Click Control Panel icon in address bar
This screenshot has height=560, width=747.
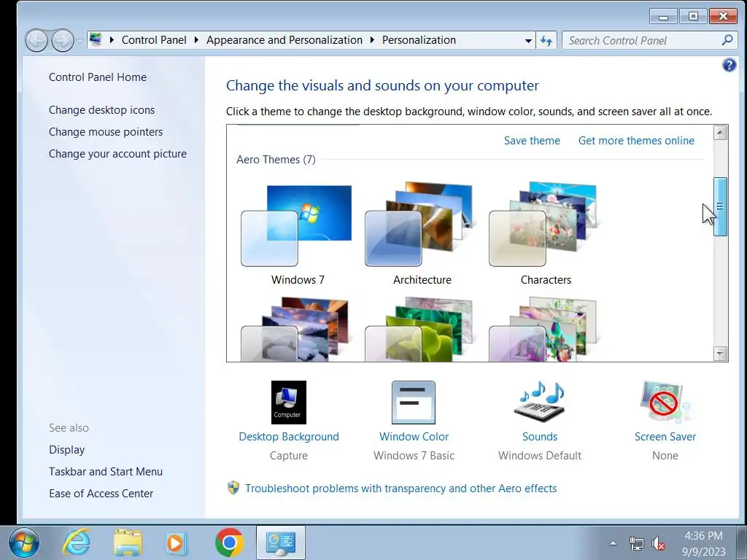[x=96, y=39]
